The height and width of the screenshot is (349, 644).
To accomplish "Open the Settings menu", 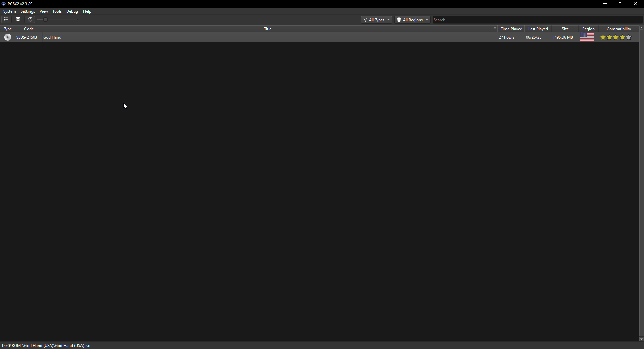I will click(x=28, y=11).
